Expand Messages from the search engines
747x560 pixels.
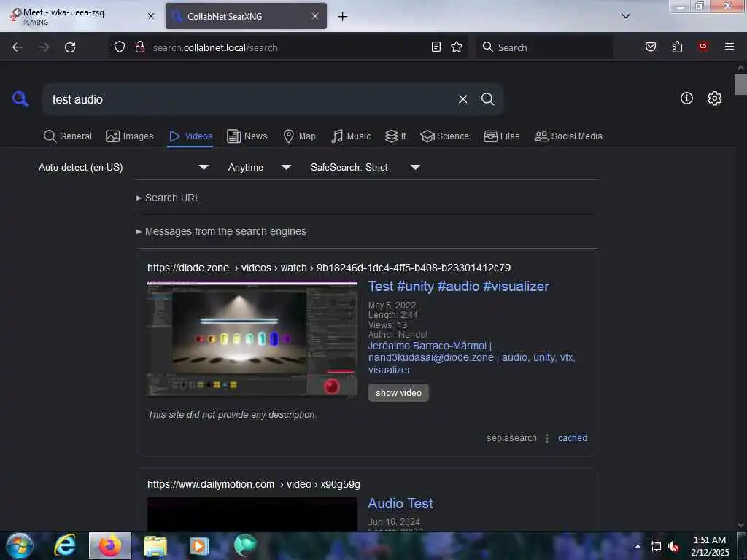222,231
